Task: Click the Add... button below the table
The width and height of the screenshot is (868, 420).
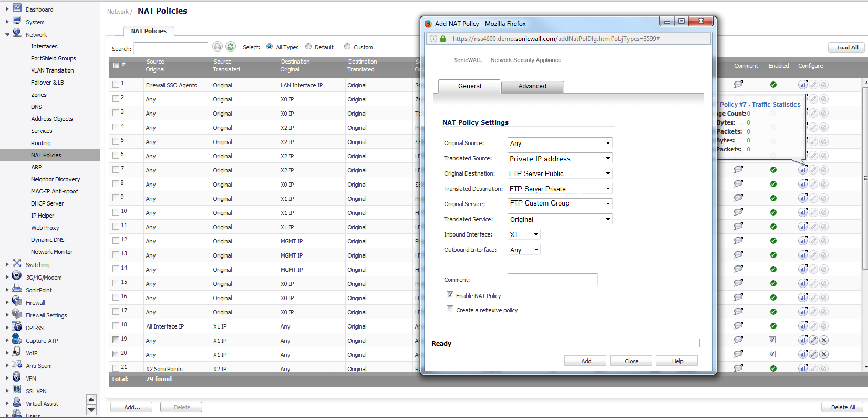Action: [131, 407]
